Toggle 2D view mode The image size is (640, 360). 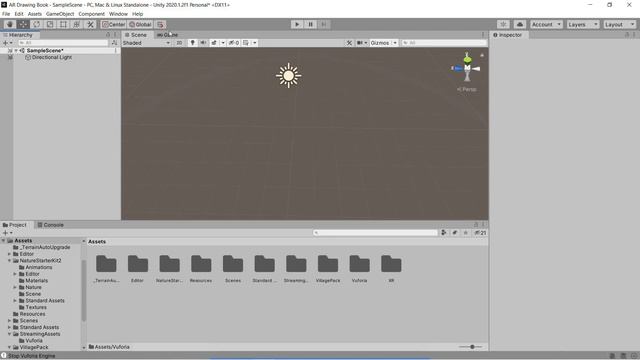[179, 43]
